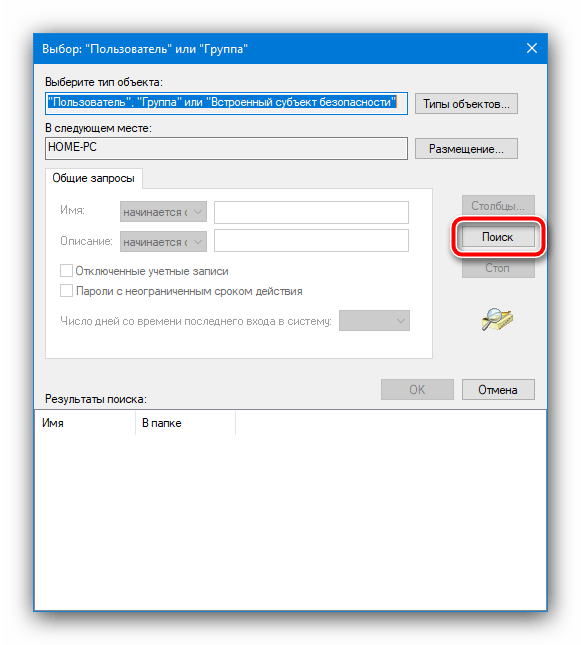Open the Столбцы column settings

click(498, 205)
